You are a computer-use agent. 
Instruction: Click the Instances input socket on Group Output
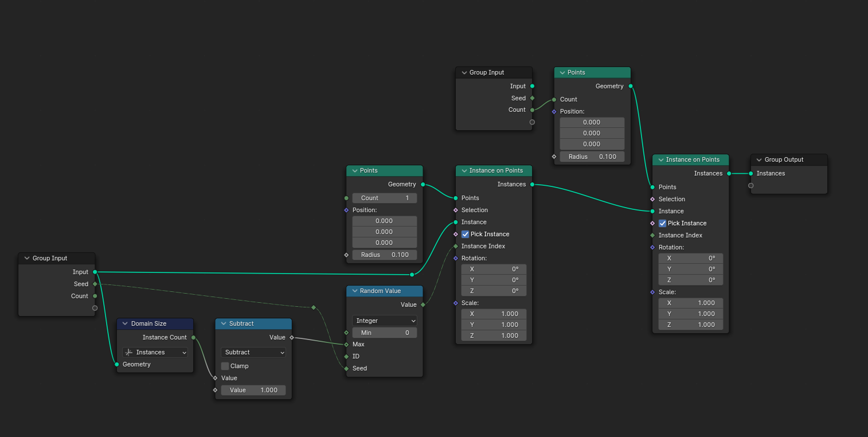pos(750,173)
